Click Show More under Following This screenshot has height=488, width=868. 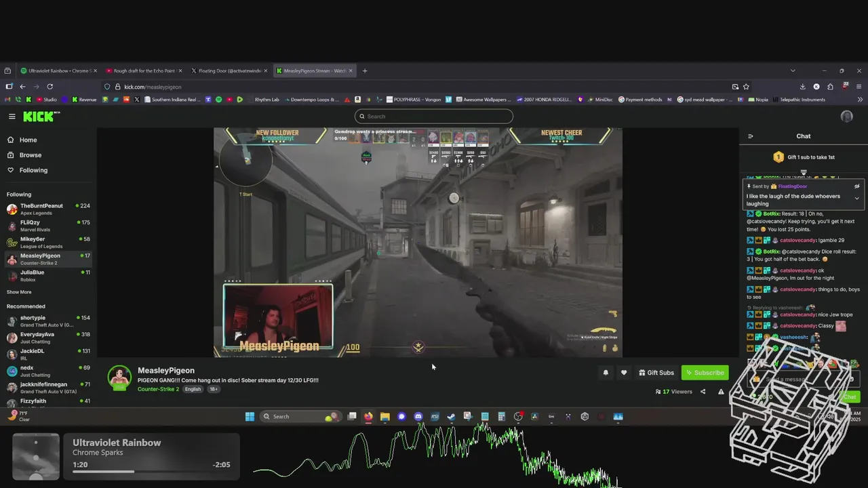coord(19,292)
